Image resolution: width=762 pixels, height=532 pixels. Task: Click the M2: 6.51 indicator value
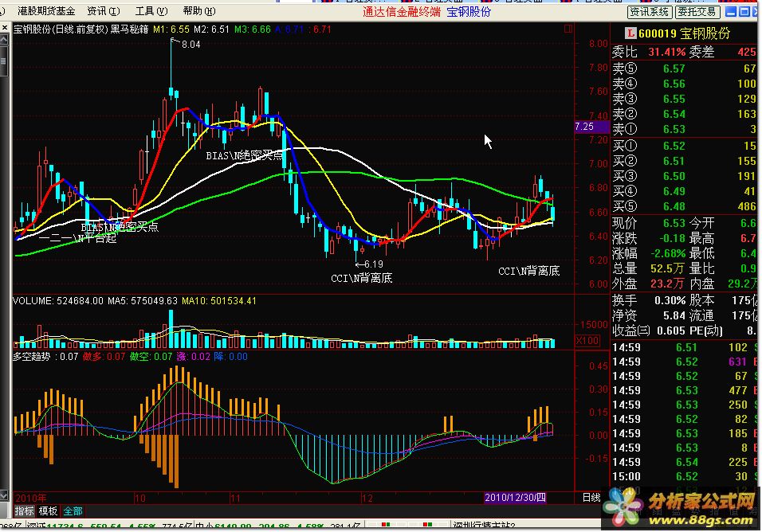[211, 29]
